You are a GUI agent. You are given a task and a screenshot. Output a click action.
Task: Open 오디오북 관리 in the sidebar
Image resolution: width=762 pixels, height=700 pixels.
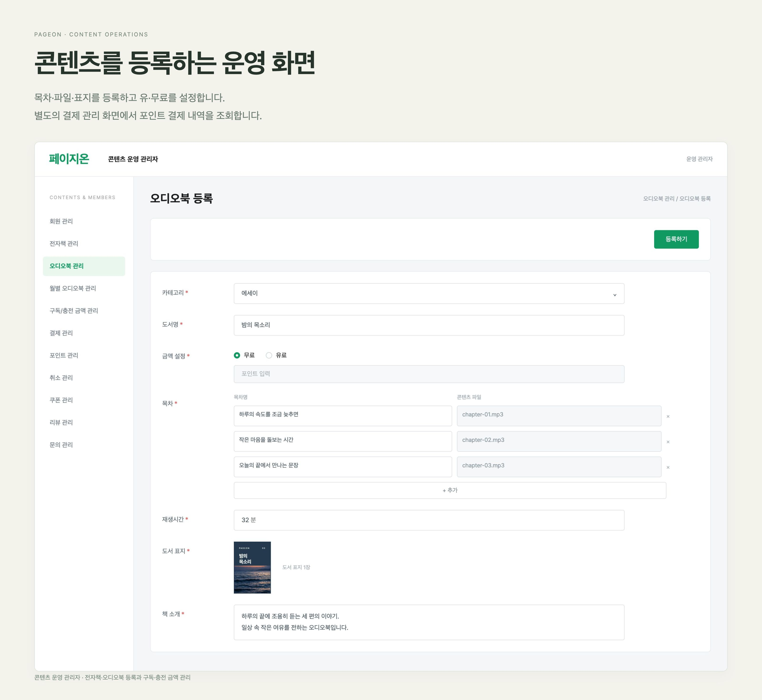point(84,266)
